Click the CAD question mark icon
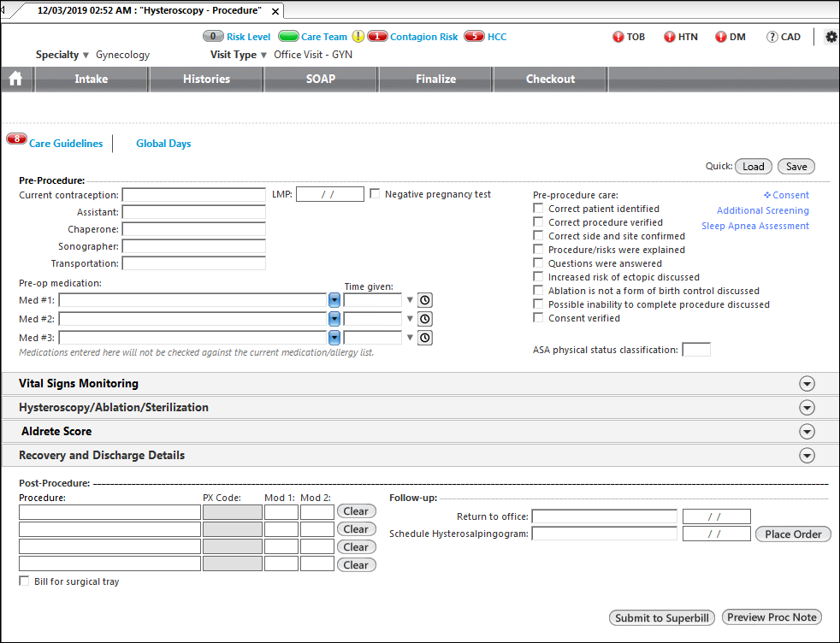 772,37
